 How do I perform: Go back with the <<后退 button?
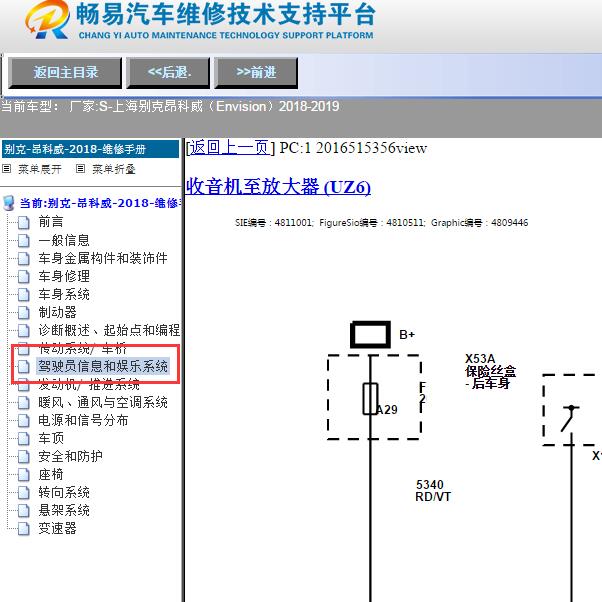168,73
